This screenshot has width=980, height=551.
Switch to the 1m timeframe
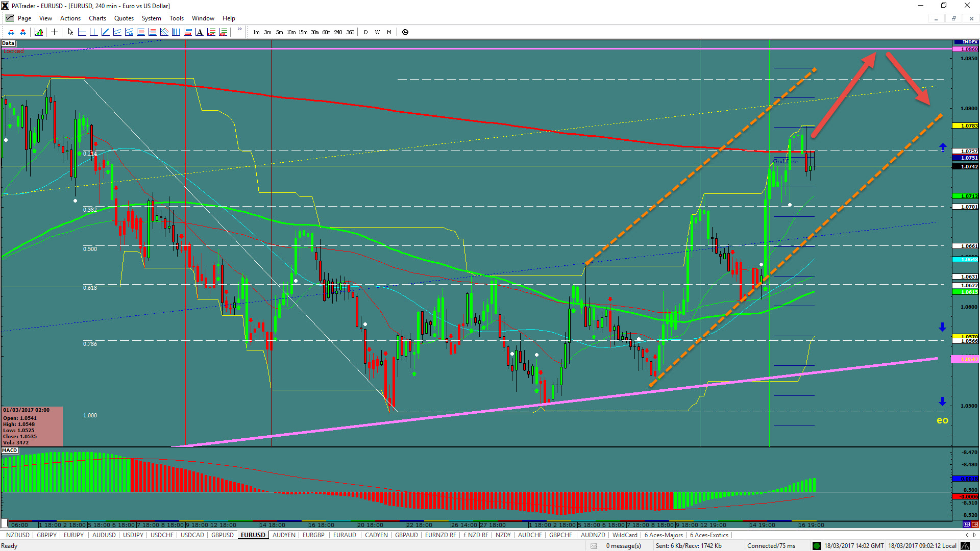pos(256,32)
